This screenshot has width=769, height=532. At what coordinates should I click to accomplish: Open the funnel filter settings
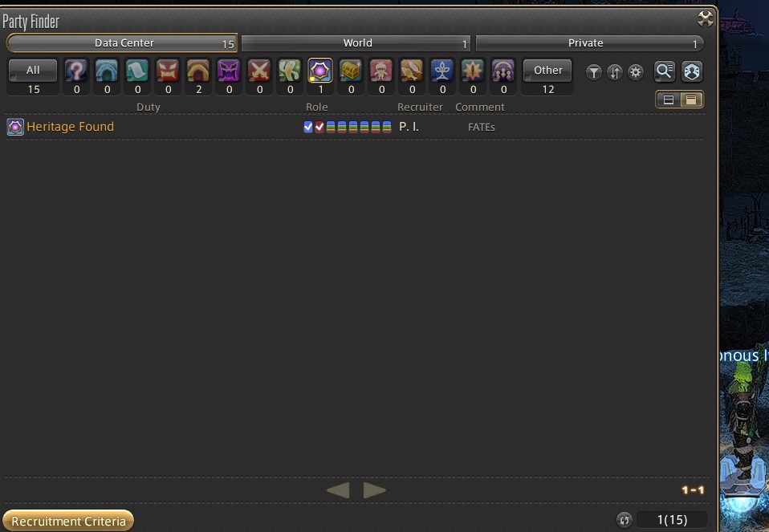[x=593, y=72]
